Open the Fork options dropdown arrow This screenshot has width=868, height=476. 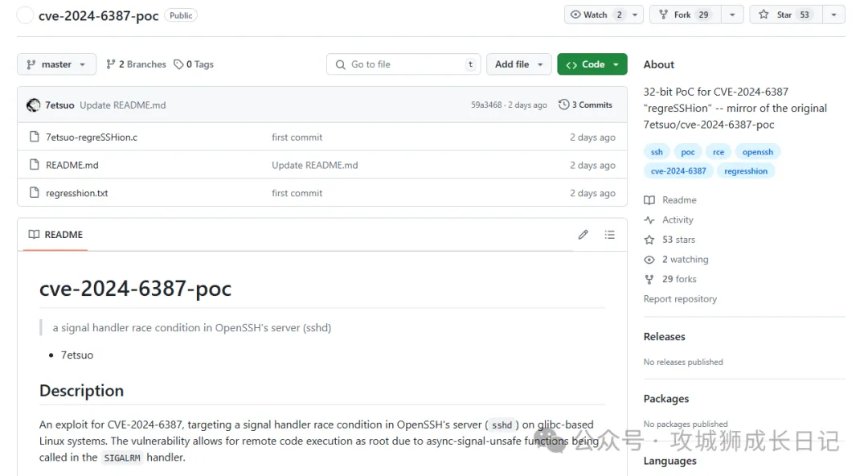tap(732, 15)
